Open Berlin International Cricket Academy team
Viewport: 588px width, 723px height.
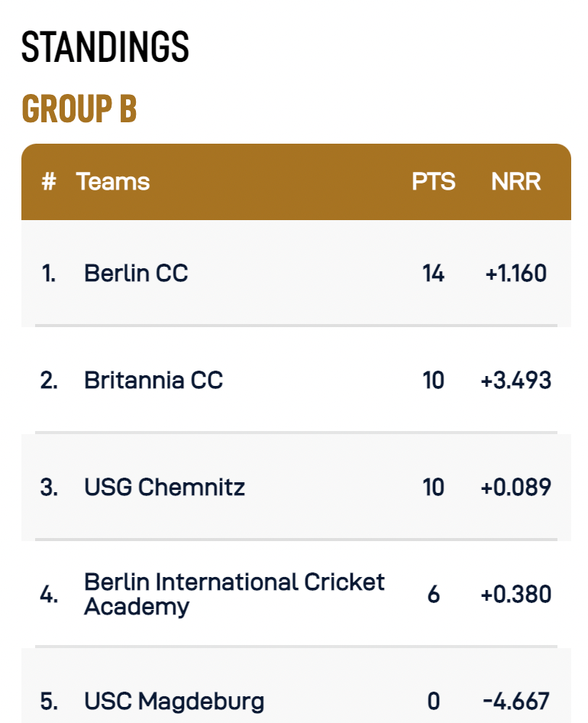(x=234, y=594)
